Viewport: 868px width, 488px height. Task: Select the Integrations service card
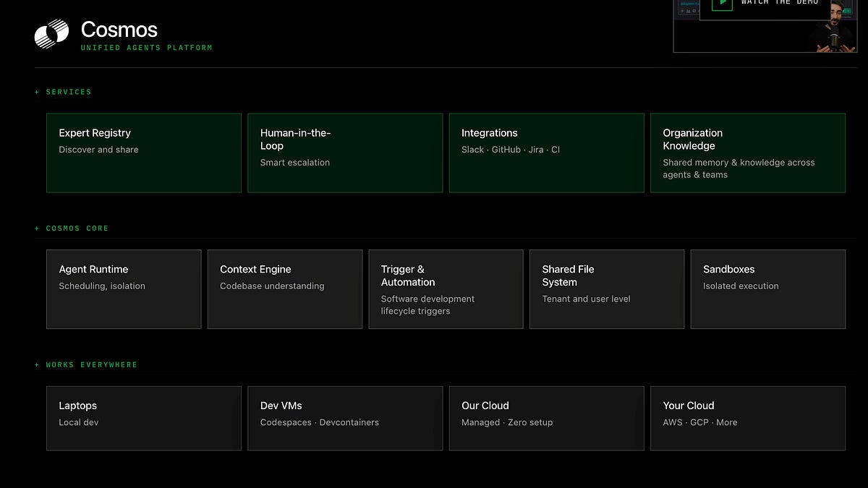547,153
